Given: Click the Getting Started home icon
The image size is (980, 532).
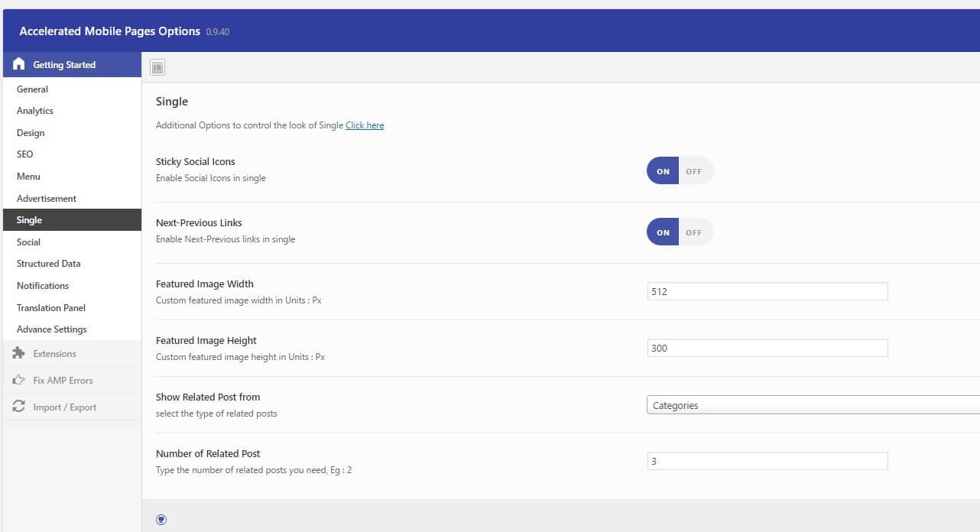Looking at the screenshot, I should click(x=19, y=64).
